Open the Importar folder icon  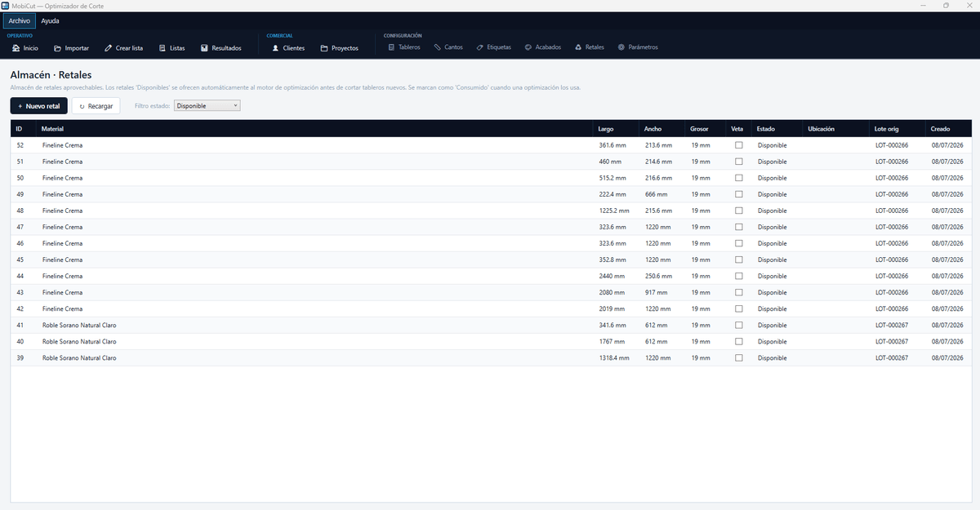pos(58,48)
